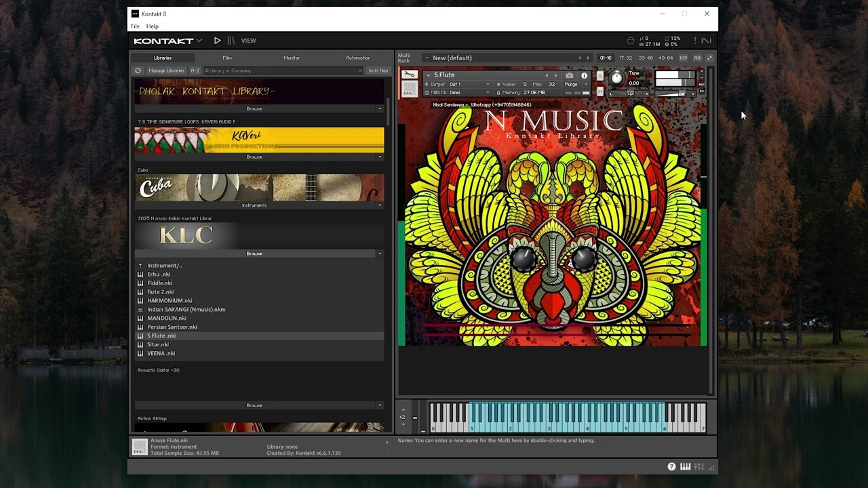Switch to the Libraries tab

coord(163,58)
